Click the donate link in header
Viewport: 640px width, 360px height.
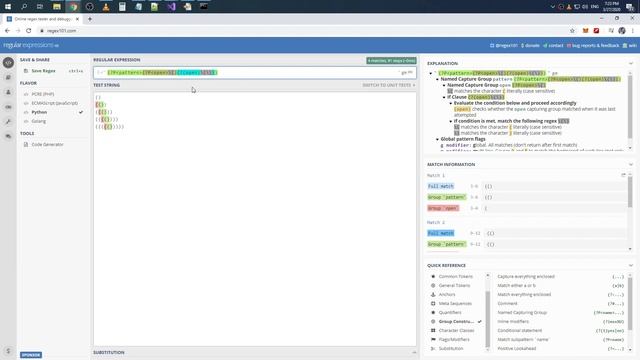(x=530, y=45)
